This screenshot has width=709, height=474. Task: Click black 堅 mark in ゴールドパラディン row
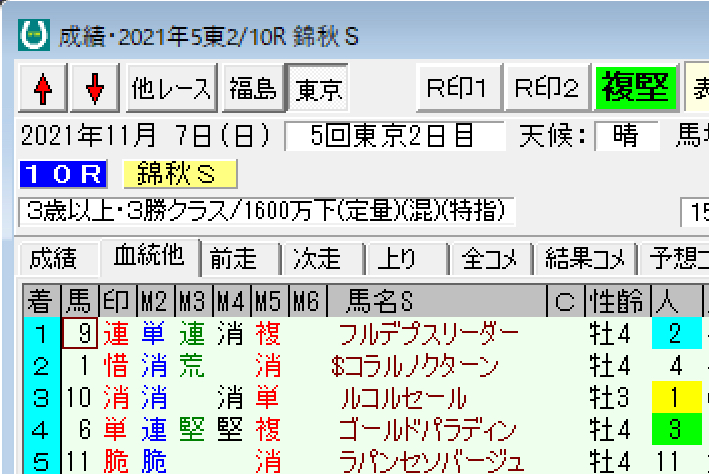230,429
